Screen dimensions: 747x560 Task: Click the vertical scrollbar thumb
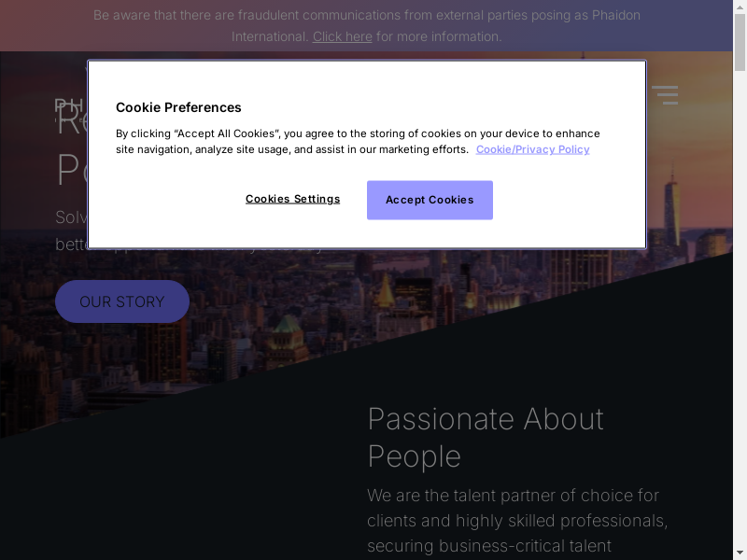coord(740,42)
